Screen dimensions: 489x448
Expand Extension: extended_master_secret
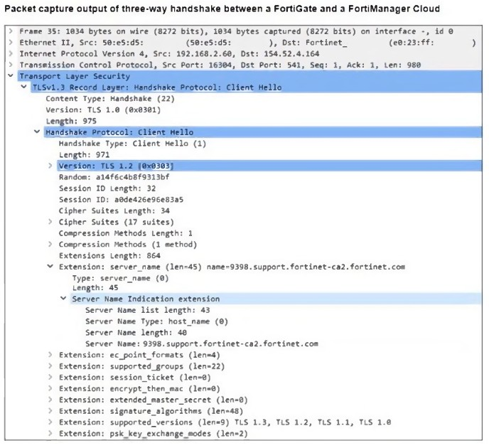50,400
